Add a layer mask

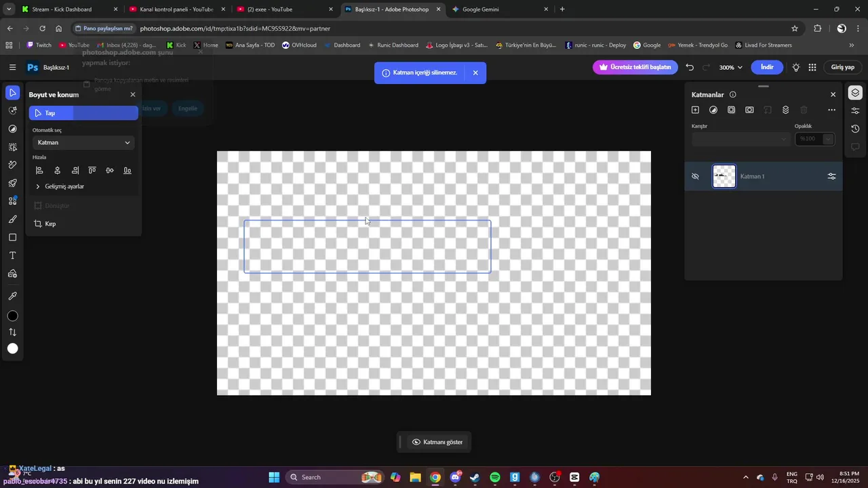731,110
